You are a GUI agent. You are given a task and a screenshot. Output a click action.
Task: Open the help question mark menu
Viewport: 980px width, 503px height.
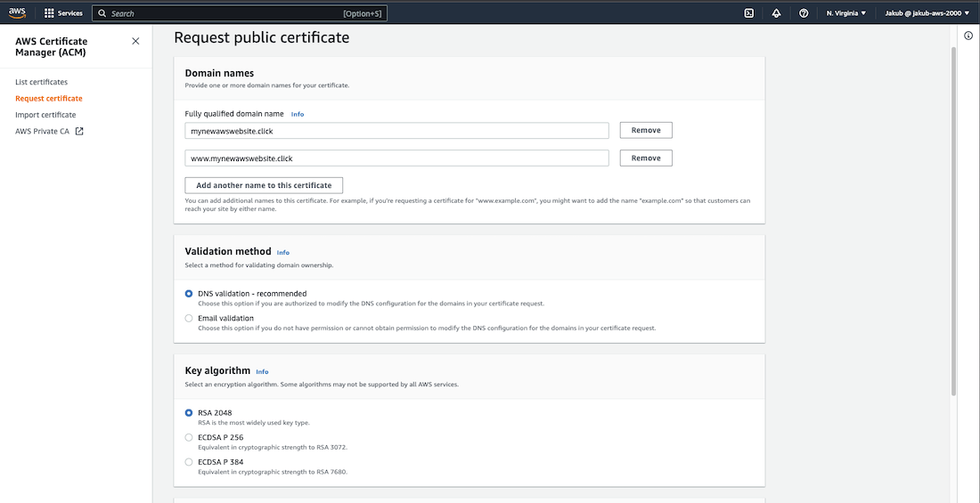point(804,13)
